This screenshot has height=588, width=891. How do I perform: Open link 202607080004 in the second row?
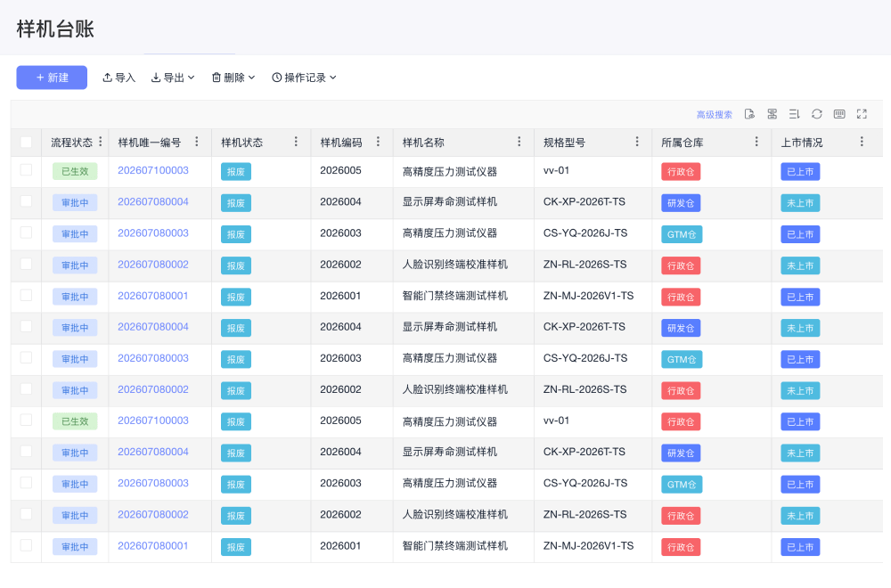[153, 201]
